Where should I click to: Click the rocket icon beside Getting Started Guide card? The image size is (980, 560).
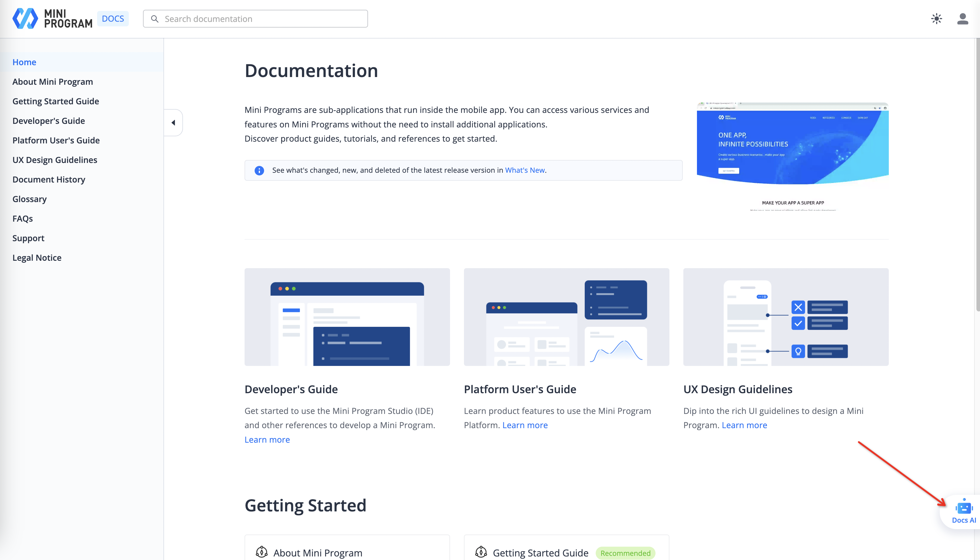click(x=481, y=552)
